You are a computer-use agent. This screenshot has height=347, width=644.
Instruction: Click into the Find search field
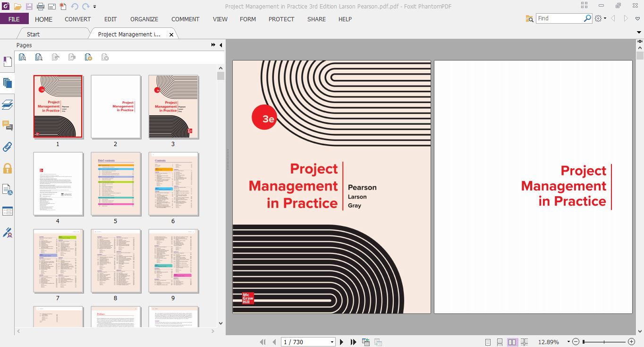(x=559, y=18)
